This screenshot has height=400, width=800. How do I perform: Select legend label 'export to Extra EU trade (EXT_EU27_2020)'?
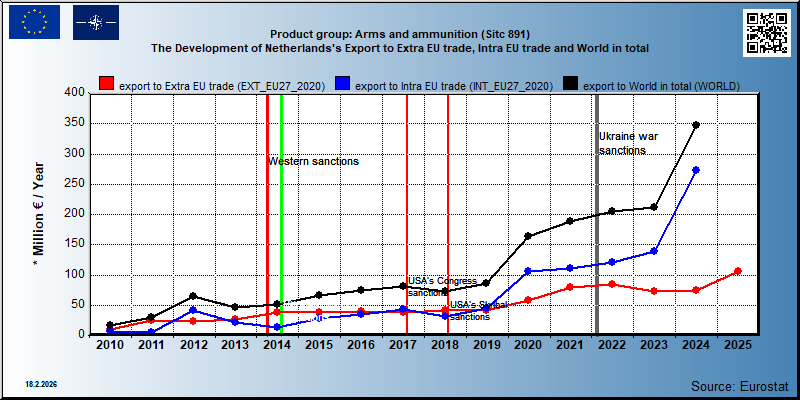tap(222, 86)
